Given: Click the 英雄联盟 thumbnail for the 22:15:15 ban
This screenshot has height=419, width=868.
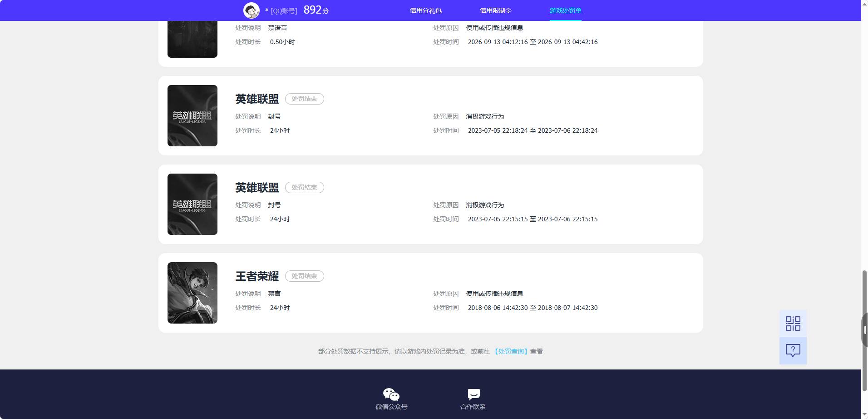Looking at the screenshot, I should 192,204.
